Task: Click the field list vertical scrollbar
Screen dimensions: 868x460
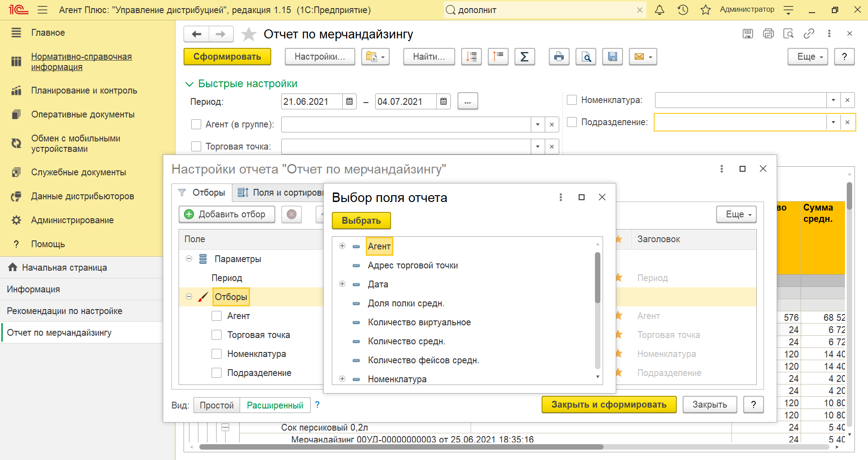Action: 598,278
